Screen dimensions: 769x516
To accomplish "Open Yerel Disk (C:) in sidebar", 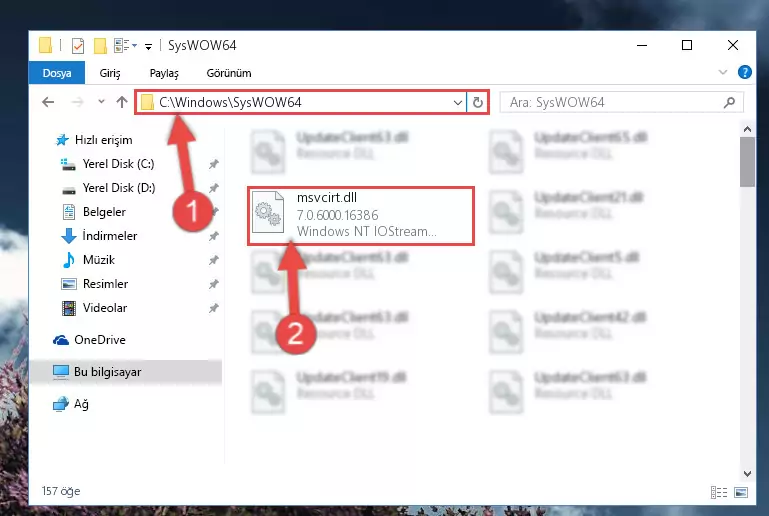I will point(107,164).
